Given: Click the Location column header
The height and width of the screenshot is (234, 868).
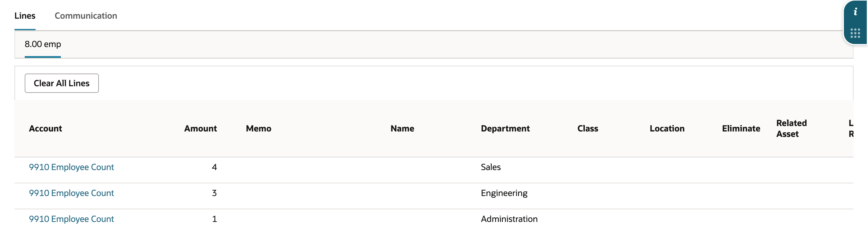Looking at the screenshot, I should tap(667, 128).
